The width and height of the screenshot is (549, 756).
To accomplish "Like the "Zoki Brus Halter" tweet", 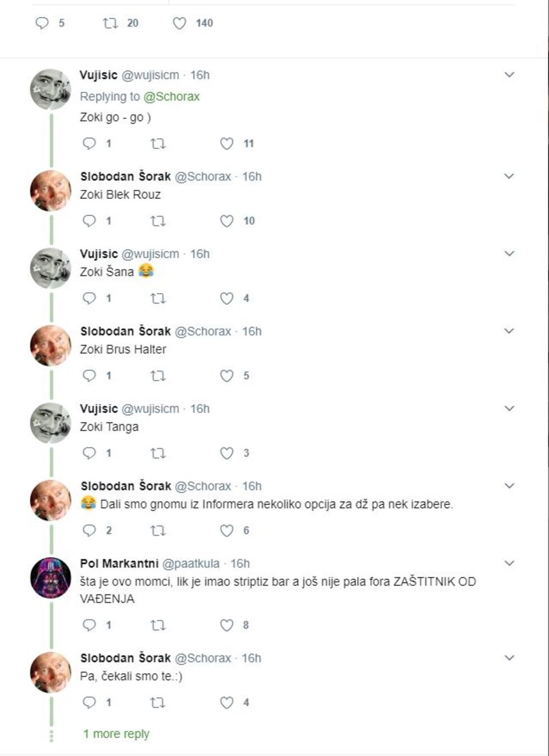I will click(x=227, y=376).
